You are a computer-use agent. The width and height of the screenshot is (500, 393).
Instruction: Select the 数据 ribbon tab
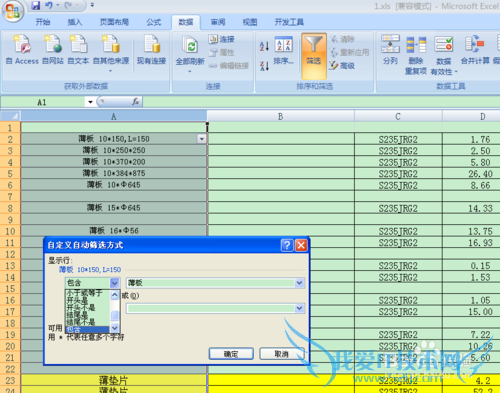pyautogui.click(x=186, y=22)
